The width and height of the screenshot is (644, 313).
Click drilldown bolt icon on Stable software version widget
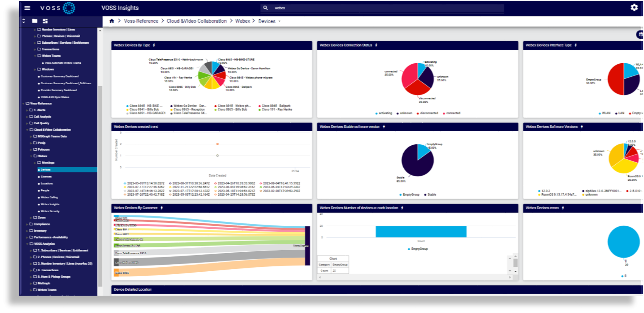point(384,127)
